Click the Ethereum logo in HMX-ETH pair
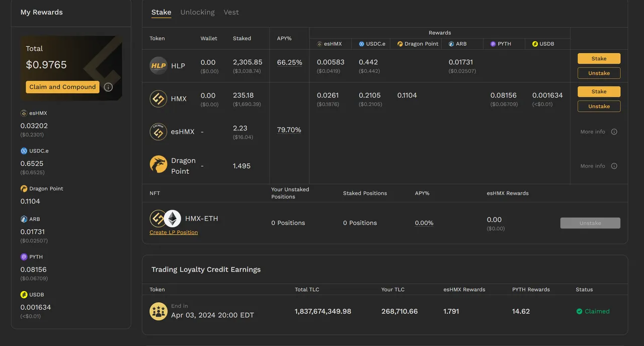This screenshot has height=346, width=644. coord(173,219)
